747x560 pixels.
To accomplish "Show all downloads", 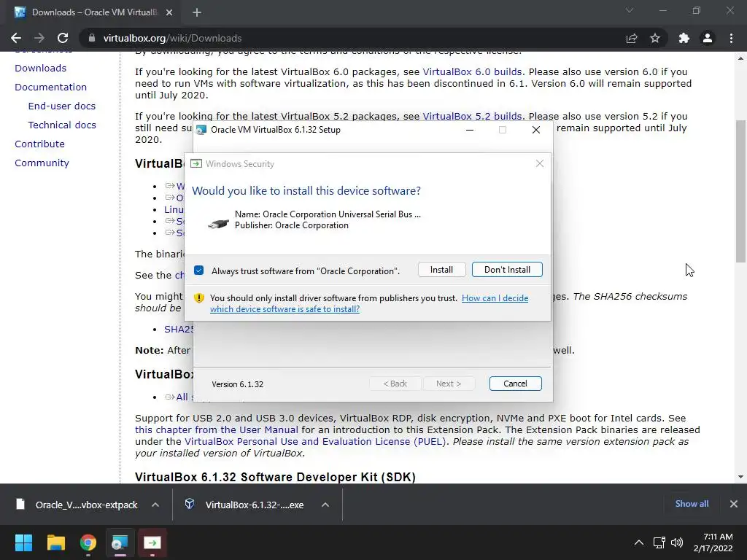I will tap(692, 504).
